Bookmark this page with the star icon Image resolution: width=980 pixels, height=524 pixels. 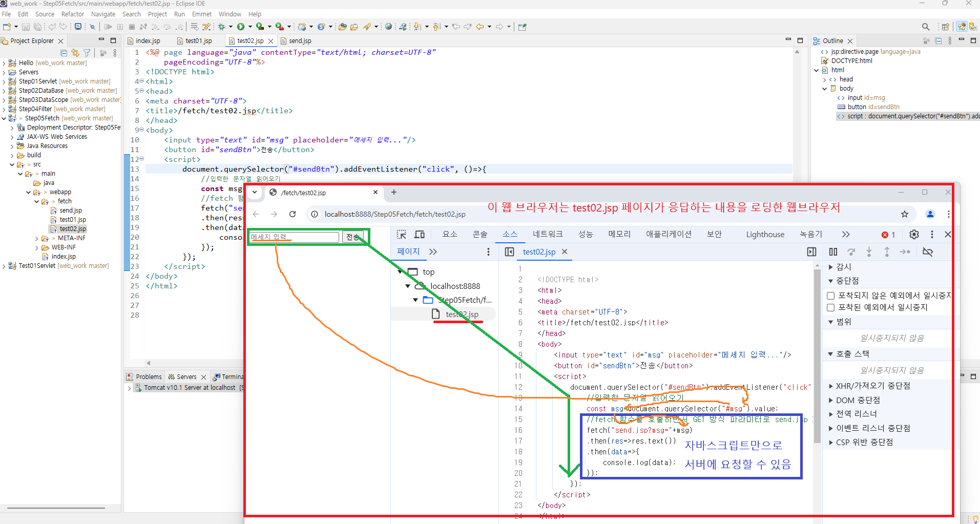click(x=905, y=214)
